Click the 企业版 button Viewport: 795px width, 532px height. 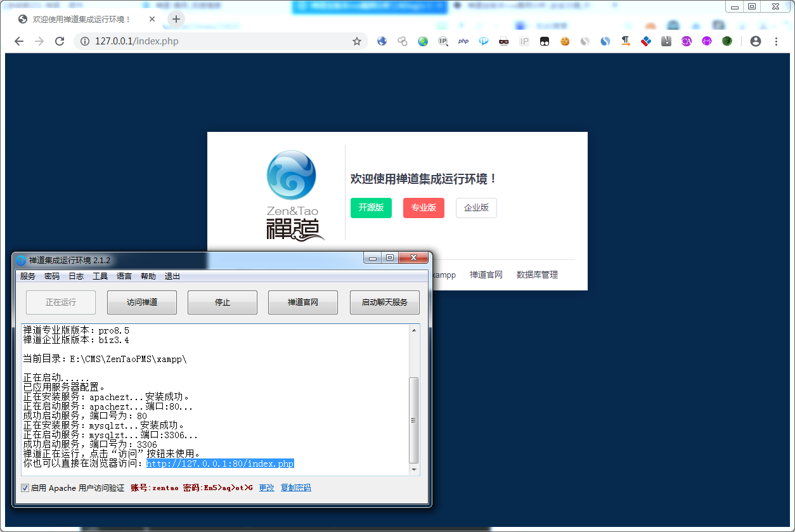point(476,208)
